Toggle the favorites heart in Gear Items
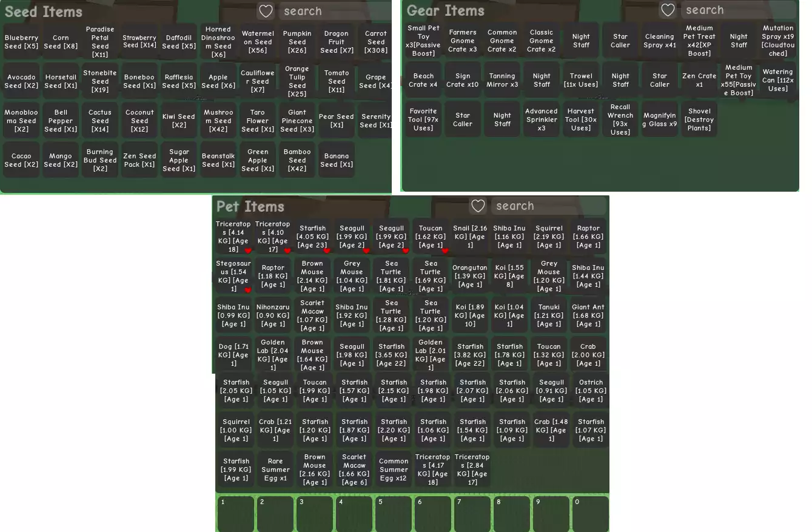The image size is (812, 532). coord(668,10)
